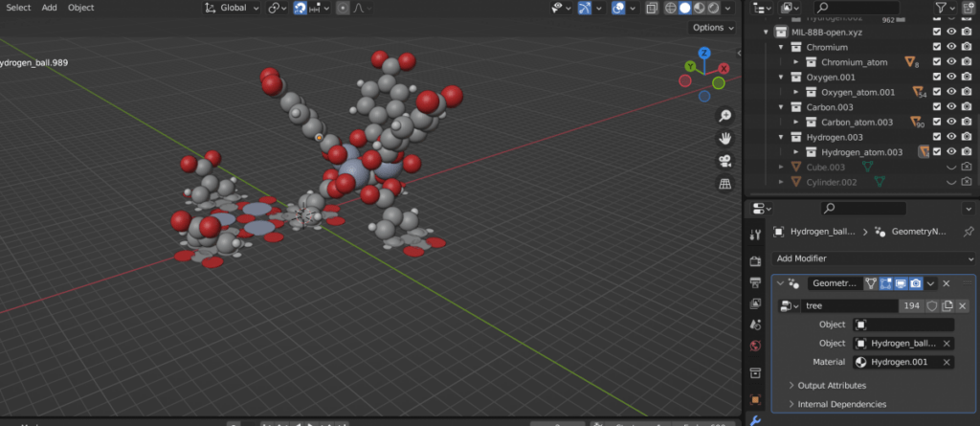Open outliner editor type dropdown
980x426 pixels.
(x=763, y=8)
